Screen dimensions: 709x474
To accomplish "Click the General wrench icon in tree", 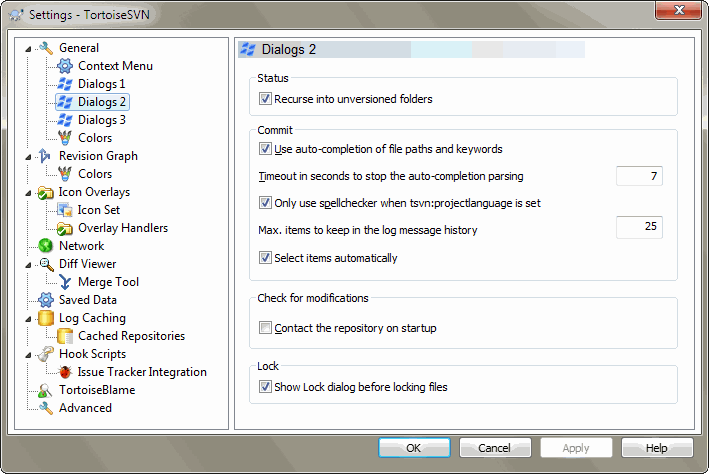I will (46, 48).
